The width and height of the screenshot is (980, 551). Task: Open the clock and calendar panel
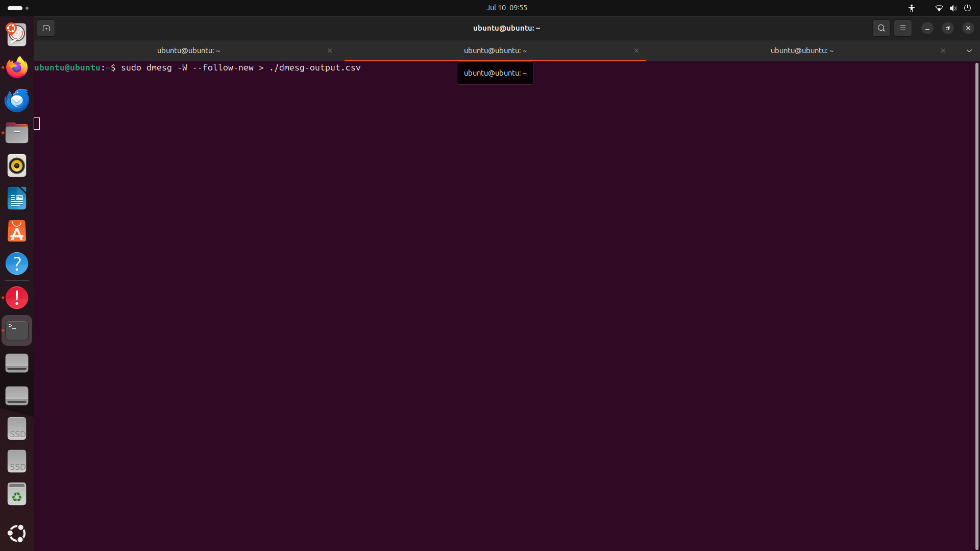click(x=506, y=8)
